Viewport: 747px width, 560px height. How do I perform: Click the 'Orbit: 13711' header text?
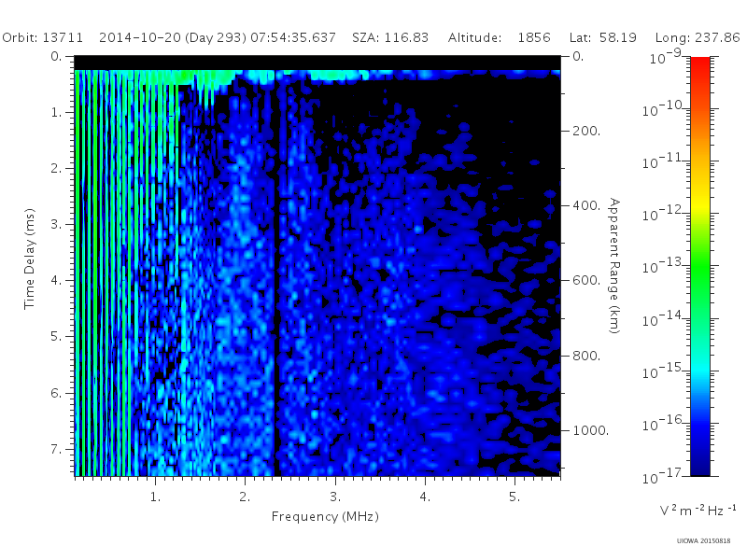pyautogui.click(x=42, y=37)
